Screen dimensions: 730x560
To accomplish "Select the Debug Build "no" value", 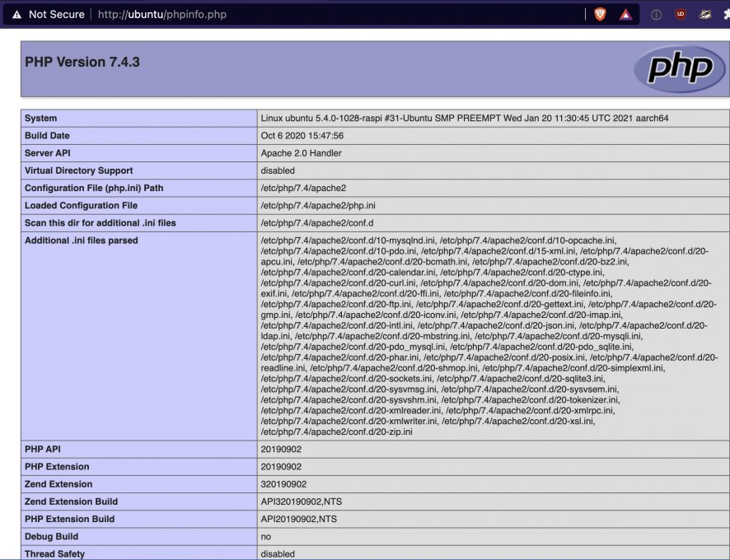I will pyautogui.click(x=266, y=536).
